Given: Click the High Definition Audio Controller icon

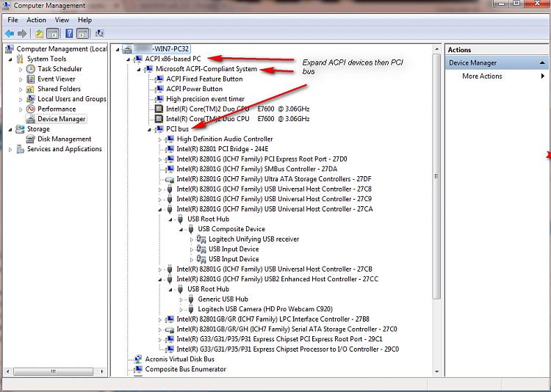Looking at the screenshot, I should coord(170,139).
